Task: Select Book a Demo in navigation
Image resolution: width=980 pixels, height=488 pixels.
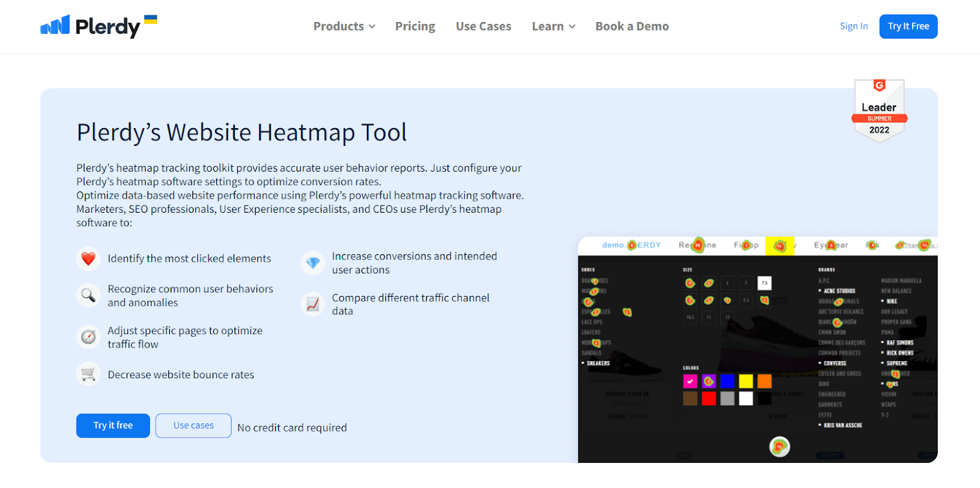Action: coord(632,26)
